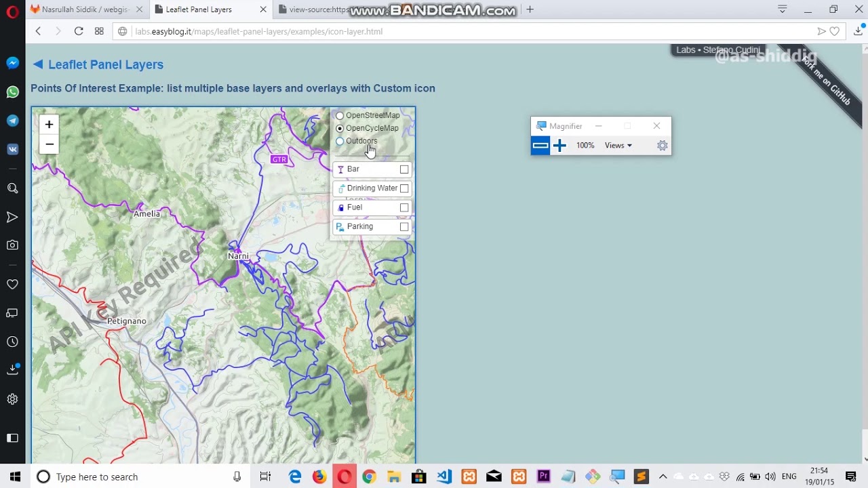
Task: Open the snapshot camera in sidebar
Action: click(x=12, y=245)
